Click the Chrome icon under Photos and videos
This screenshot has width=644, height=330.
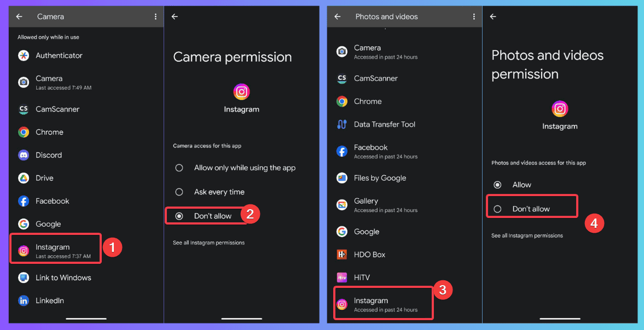click(341, 101)
